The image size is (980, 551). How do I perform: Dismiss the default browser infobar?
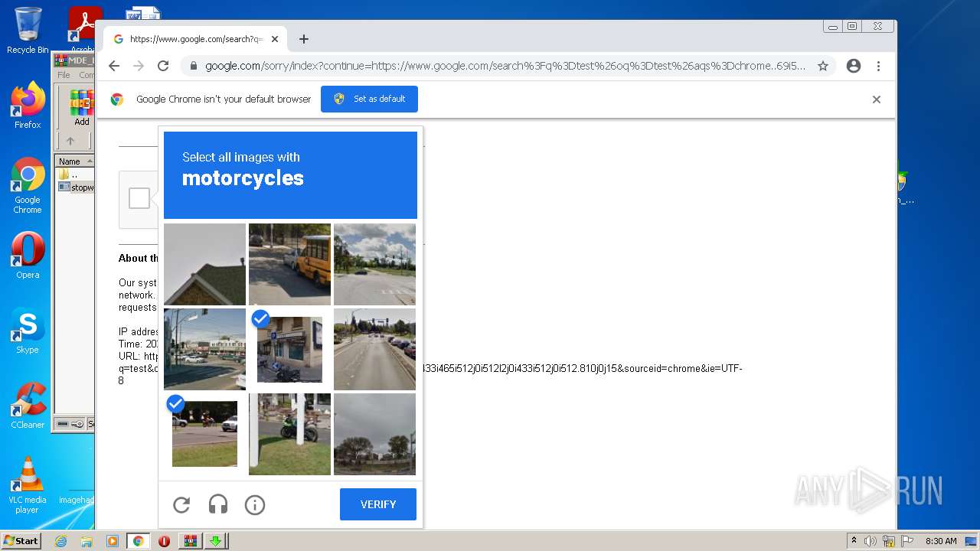[x=877, y=99]
